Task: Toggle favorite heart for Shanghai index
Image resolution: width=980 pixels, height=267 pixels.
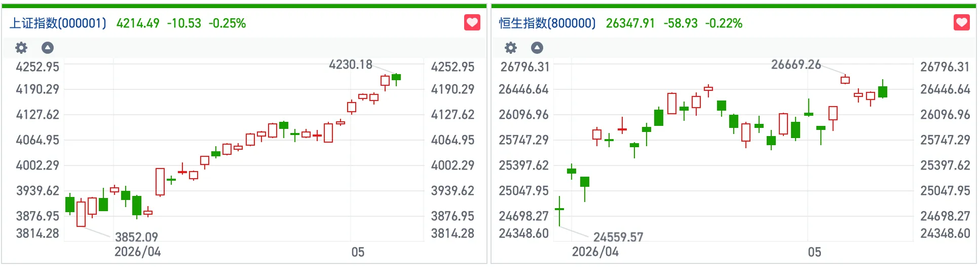Action: (x=472, y=23)
